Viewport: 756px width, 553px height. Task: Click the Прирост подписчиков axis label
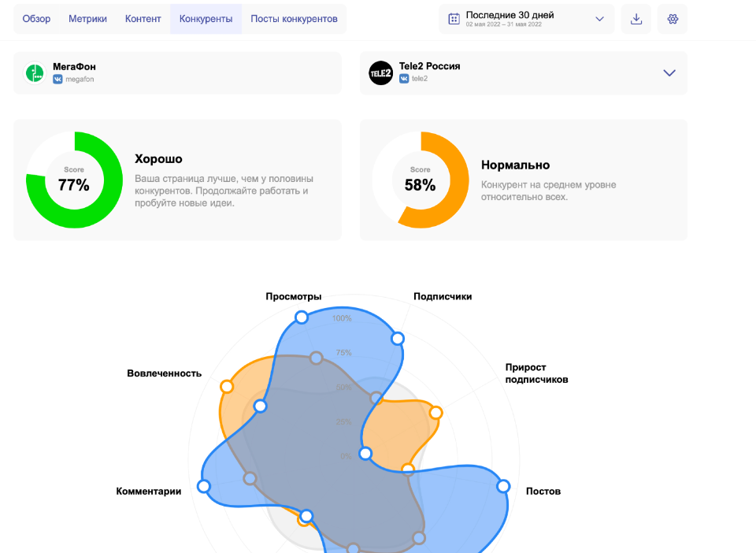pos(536,373)
